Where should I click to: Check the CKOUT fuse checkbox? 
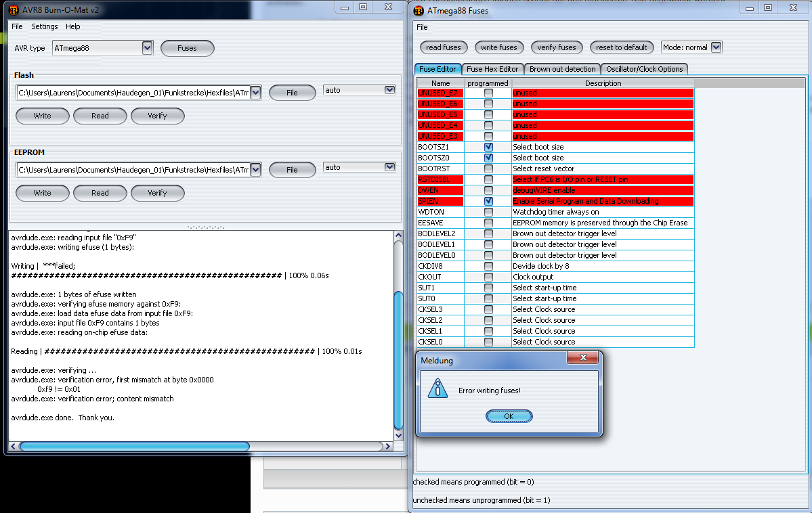pos(488,277)
